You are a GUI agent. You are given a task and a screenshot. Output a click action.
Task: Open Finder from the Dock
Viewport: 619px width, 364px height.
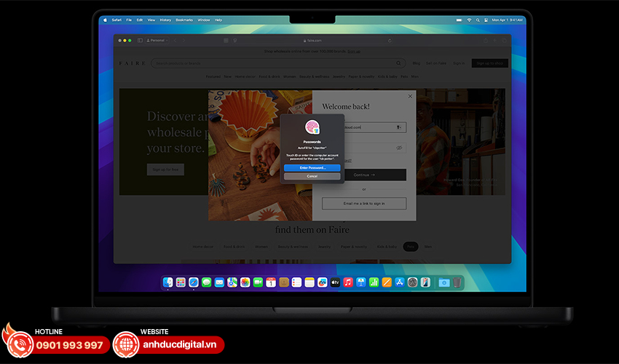click(x=167, y=282)
